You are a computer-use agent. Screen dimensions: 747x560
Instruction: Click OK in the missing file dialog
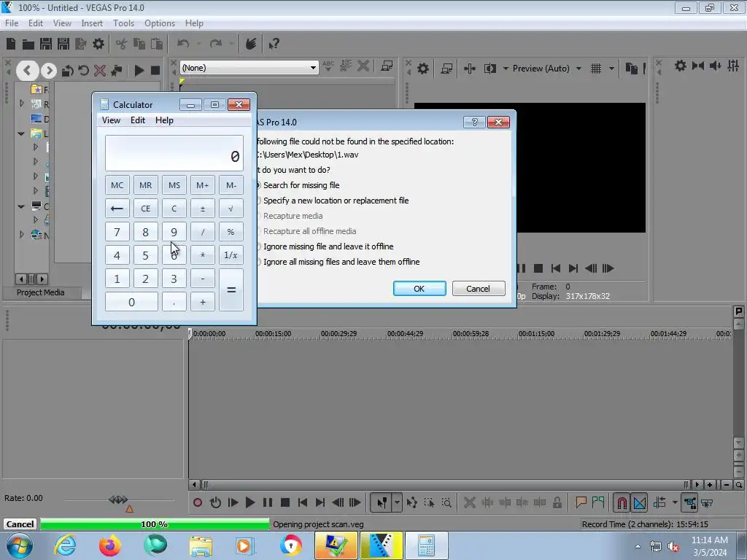(x=419, y=289)
